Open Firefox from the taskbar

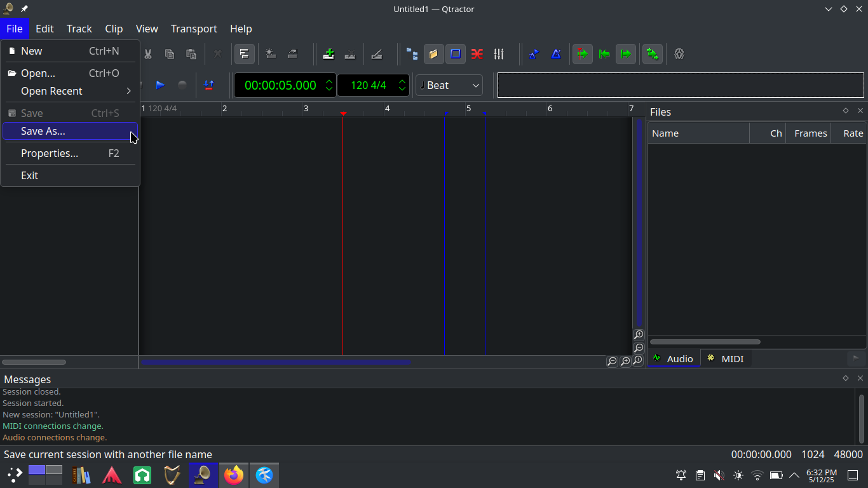pos(234,475)
